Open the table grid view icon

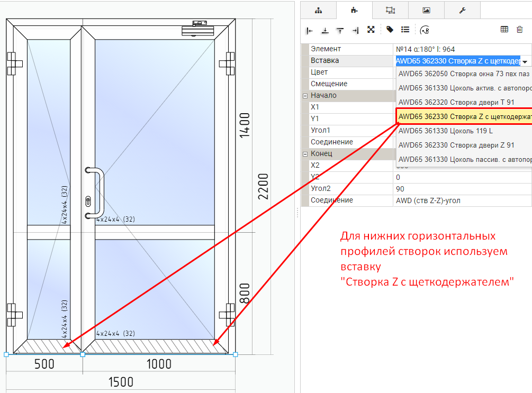click(x=504, y=30)
